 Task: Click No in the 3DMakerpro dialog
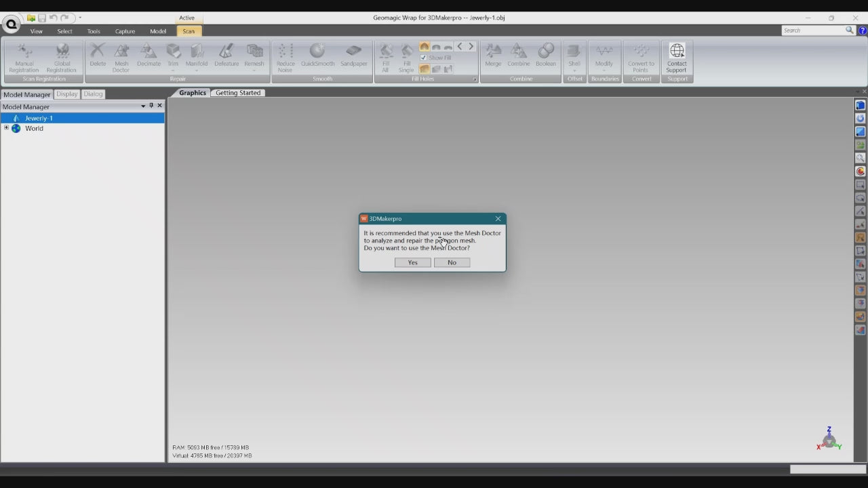(x=452, y=262)
